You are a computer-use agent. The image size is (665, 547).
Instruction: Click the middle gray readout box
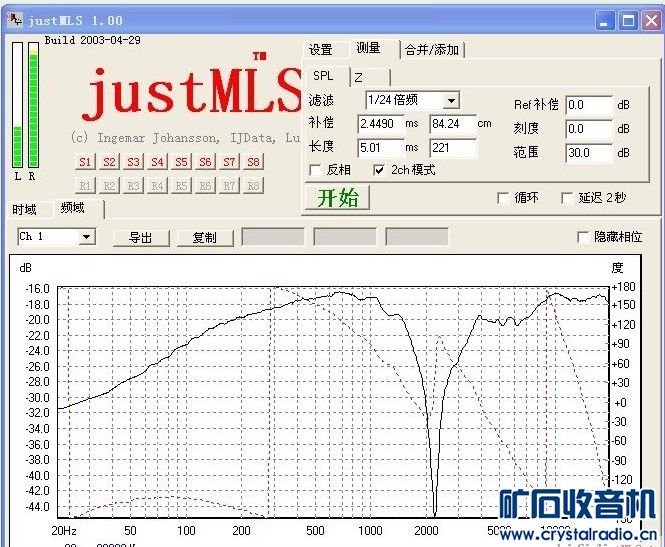coord(345,237)
